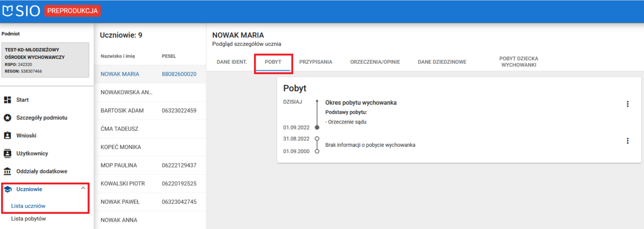
Task: Open POBYT DZIECKA WYCHOWANKI tab
Action: pyautogui.click(x=519, y=62)
